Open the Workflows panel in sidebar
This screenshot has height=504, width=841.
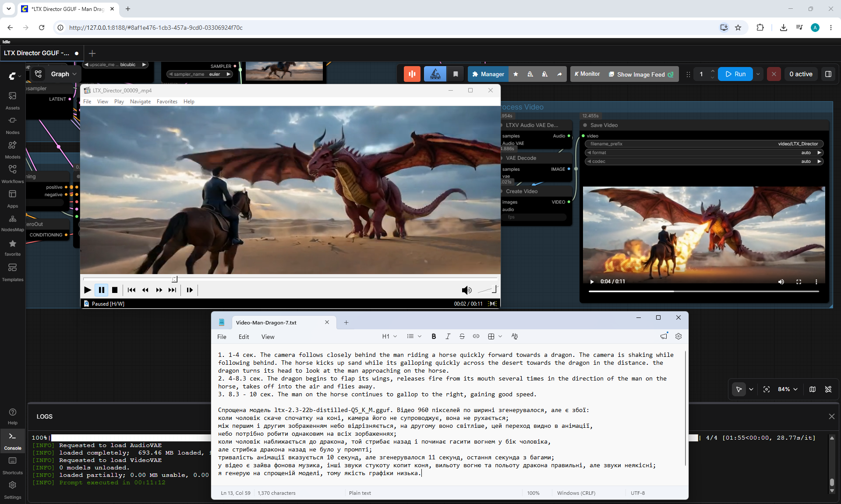pyautogui.click(x=13, y=174)
